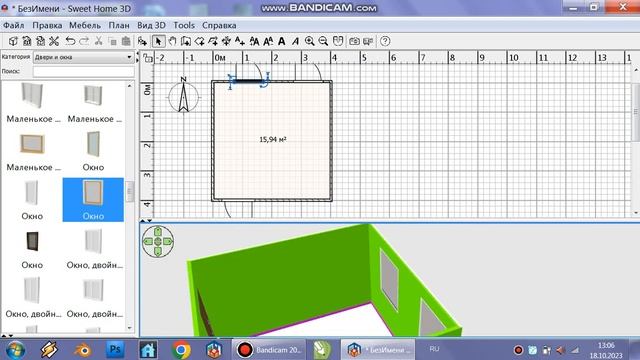The image size is (640, 360).
Task: Choose the Pan hand tool
Action: coord(172,41)
